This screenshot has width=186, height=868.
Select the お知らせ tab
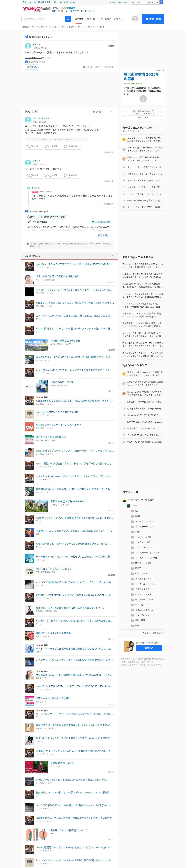tap(118, 19)
